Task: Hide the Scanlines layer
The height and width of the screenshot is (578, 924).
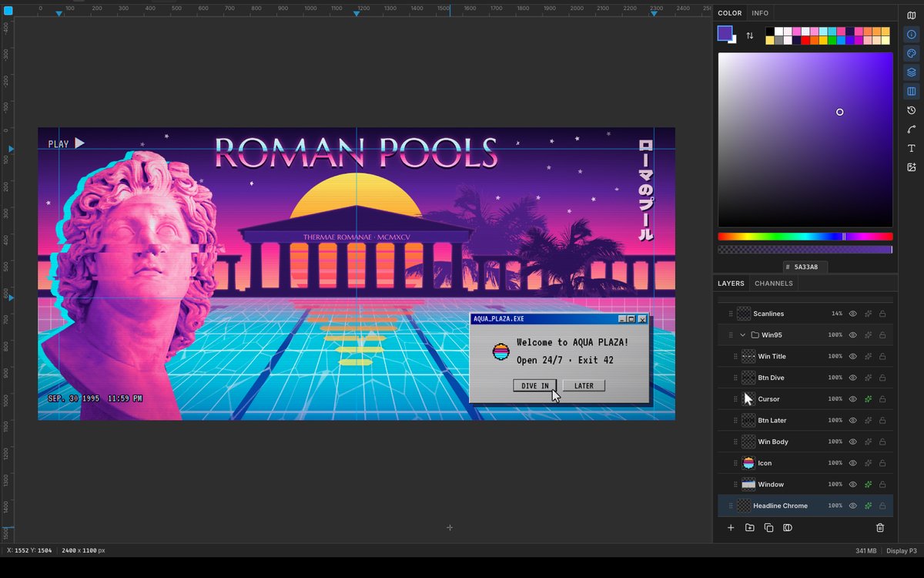Action: [852, 314]
